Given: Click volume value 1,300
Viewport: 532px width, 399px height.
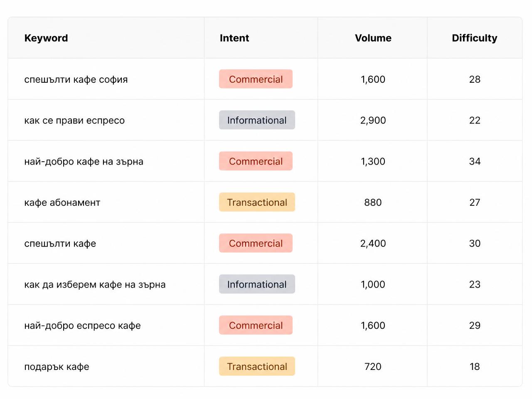Looking at the screenshot, I should pyautogui.click(x=373, y=161).
